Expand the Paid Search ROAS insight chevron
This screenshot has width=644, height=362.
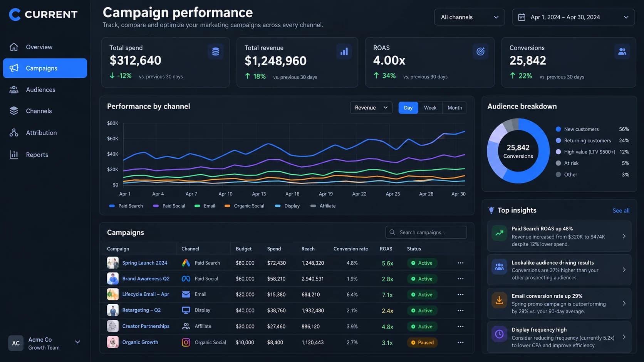(624, 236)
